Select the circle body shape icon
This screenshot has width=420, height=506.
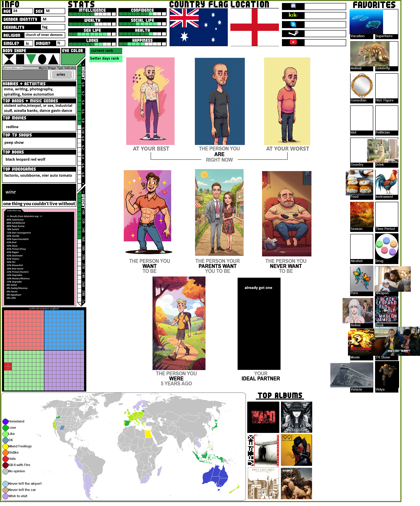point(42,59)
